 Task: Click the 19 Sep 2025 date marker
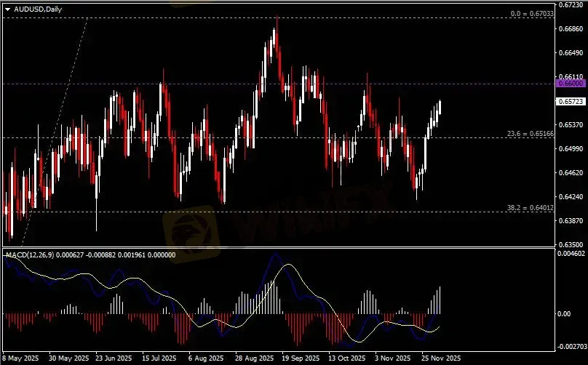coord(301,358)
